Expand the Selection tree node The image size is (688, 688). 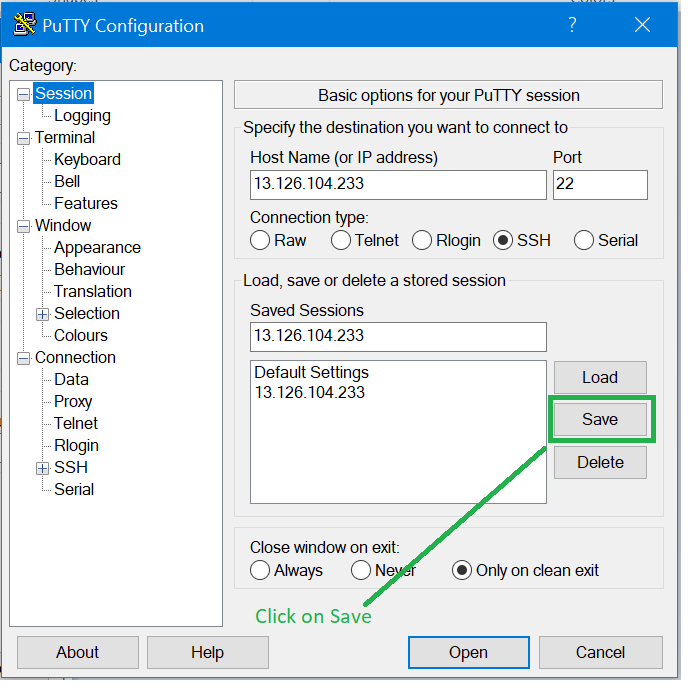point(43,314)
